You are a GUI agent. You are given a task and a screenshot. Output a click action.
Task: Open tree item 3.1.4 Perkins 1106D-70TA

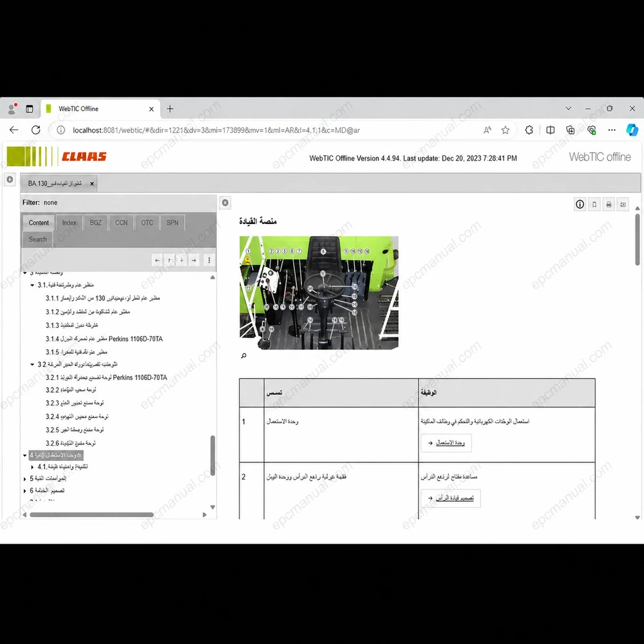[x=104, y=339]
